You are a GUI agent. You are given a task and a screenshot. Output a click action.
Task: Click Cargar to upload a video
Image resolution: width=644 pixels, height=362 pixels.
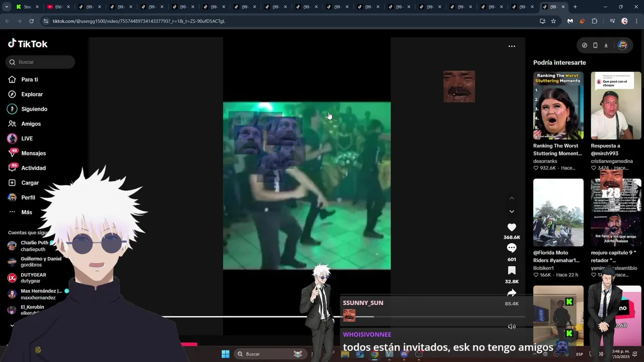pyautogui.click(x=30, y=183)
